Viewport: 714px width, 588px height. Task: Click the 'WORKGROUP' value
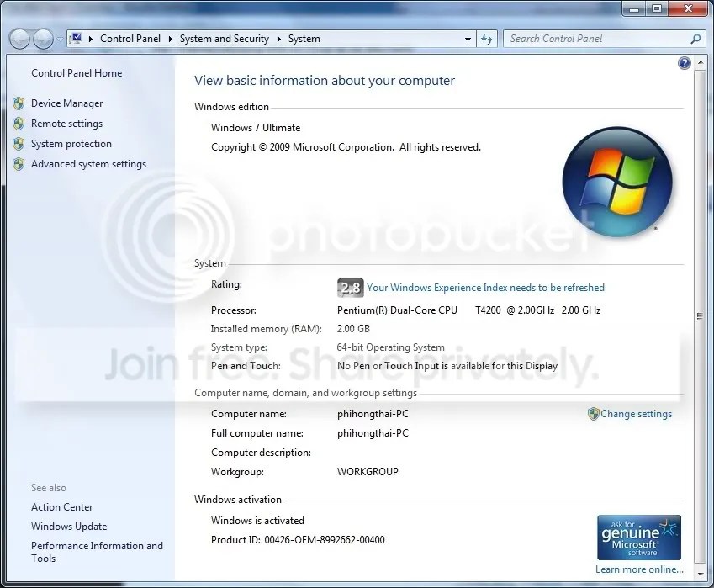pos(368,471)
